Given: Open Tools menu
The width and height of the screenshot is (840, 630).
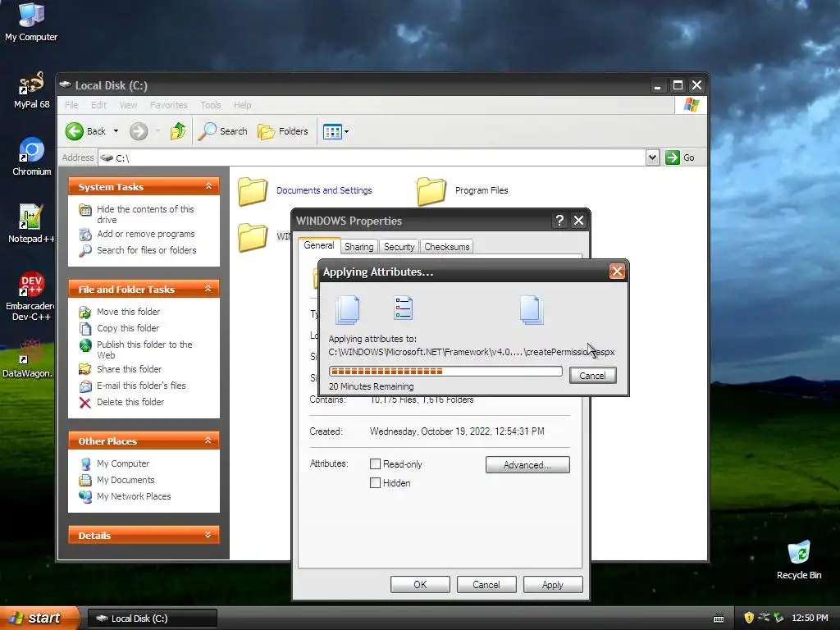Looking at the screenshot, I should (x=211, y=105).
